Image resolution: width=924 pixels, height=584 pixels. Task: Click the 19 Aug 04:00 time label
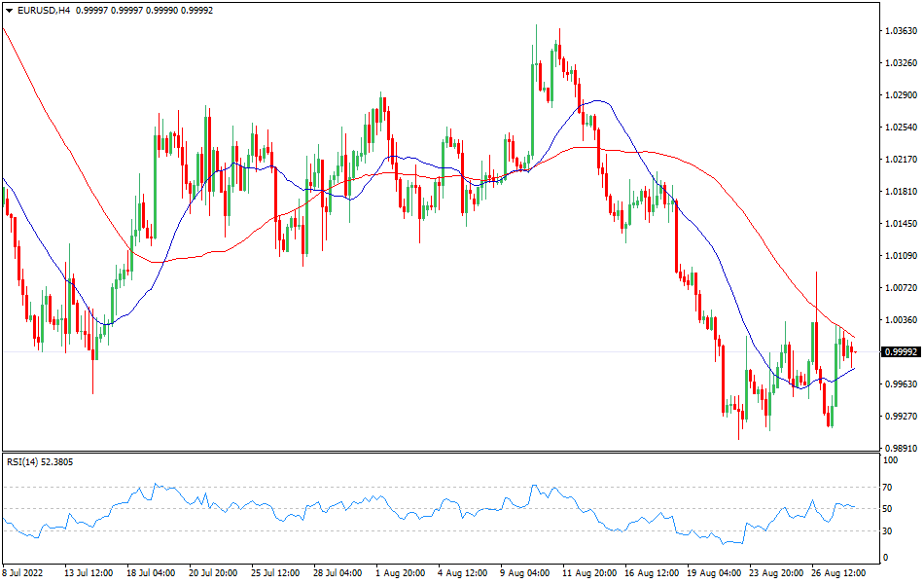coord(716,574)
